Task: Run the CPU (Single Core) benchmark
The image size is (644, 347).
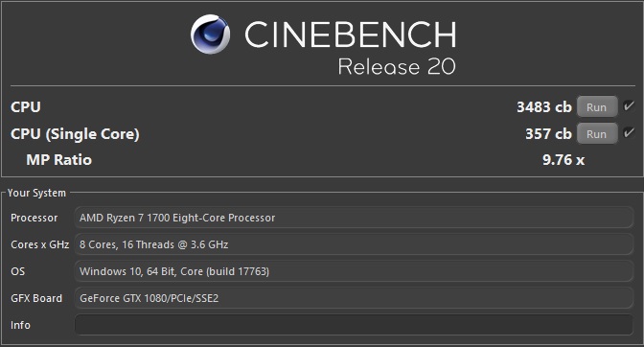Action: 597,134
